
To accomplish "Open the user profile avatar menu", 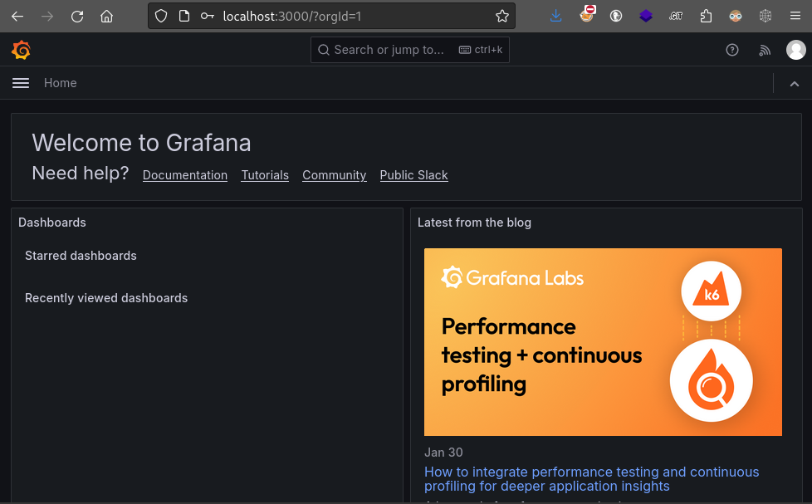I will [x=795, y=50].
